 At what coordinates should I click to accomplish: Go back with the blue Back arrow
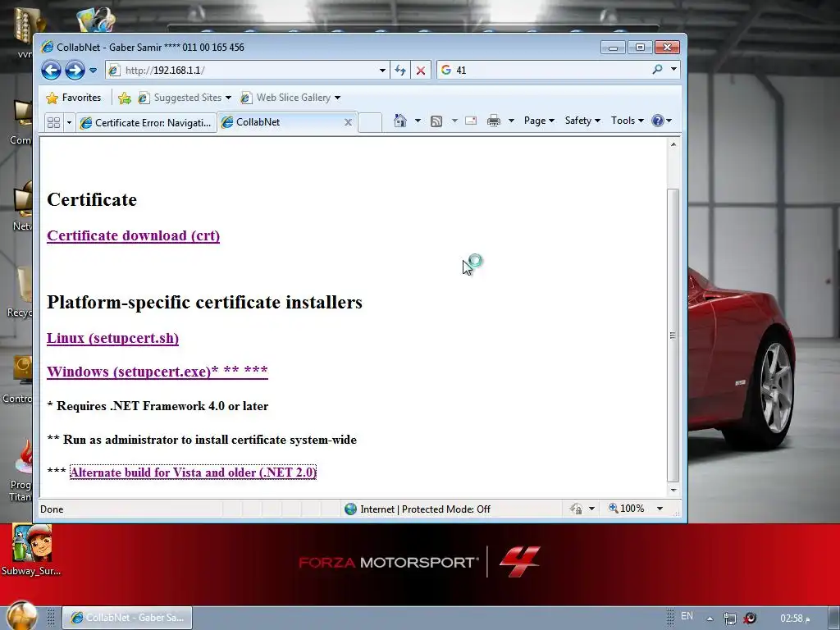point(52,71)
